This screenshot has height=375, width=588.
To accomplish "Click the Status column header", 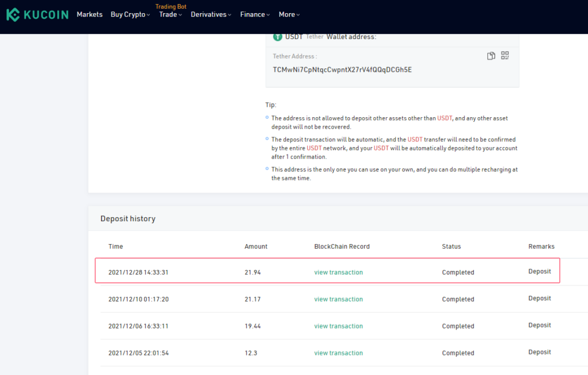I will click(451, 246).
